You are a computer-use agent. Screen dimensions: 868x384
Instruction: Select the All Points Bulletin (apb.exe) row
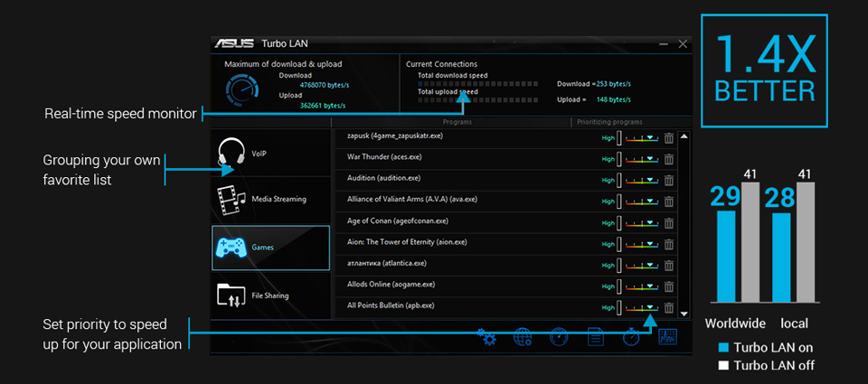(x=506, y=307)
